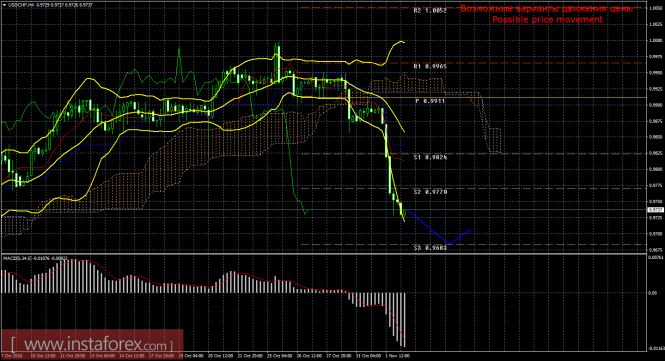Click the S2 0.9770 support label

coord(430,192)
